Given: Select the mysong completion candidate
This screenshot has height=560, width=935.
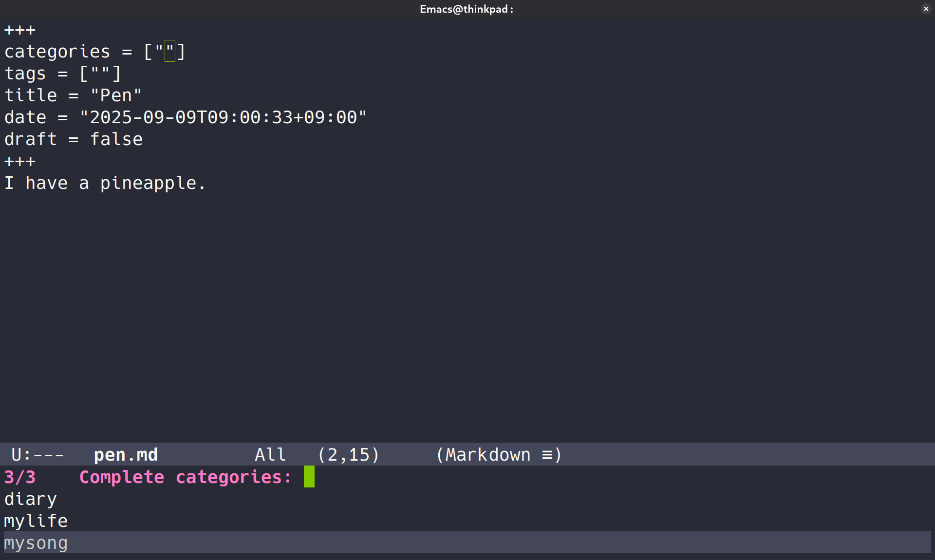Looking at the screenshot, I should [36, 542].
